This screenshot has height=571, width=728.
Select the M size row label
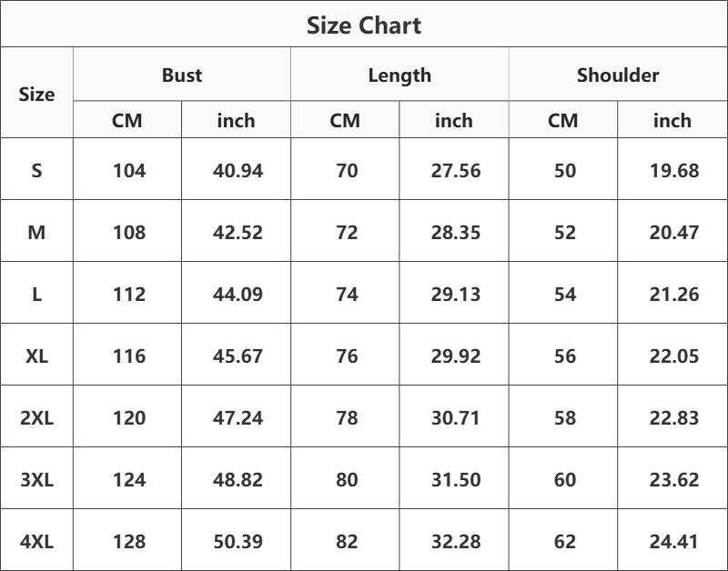36,232
